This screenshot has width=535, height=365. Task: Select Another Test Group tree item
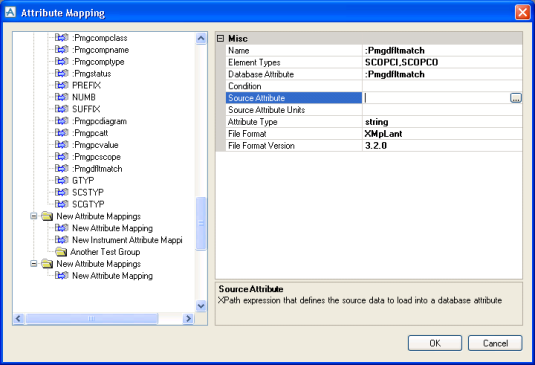pyautogui.click(x=105, y=252)
